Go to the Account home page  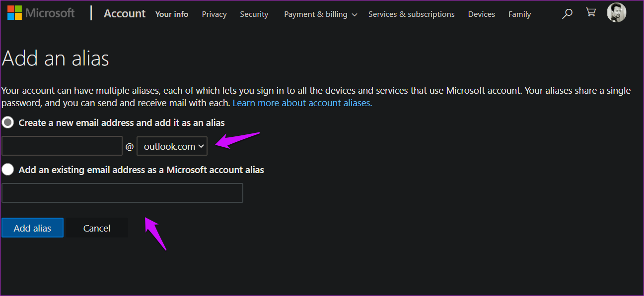pyautogui.click(x=124, y=13)
